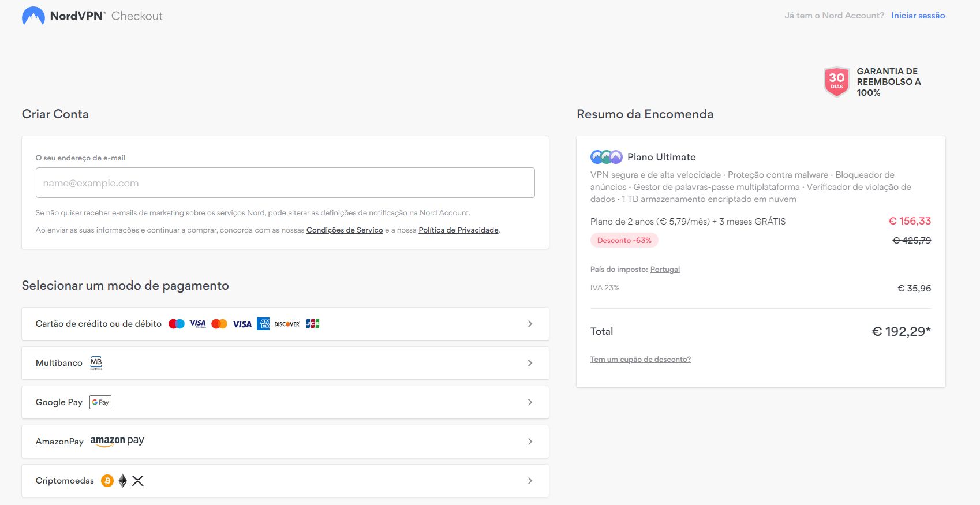Screen dimensions: 980x505
Task: Click the G Pay badge icon
Action: [100, 402]
